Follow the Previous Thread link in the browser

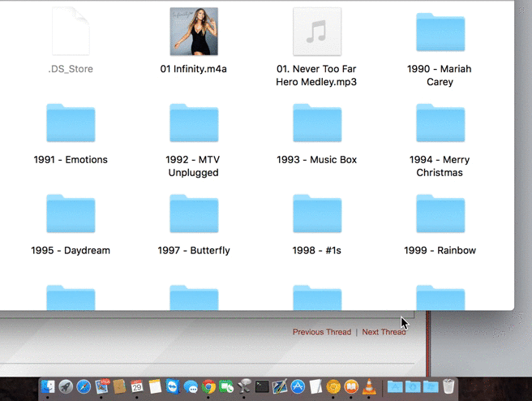pyautogui.click(x=322, y=332)
